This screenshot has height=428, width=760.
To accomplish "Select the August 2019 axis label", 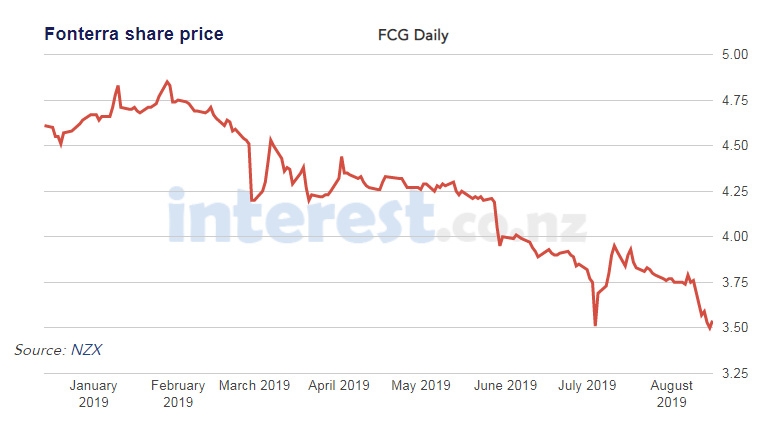I will pos(672,393).
